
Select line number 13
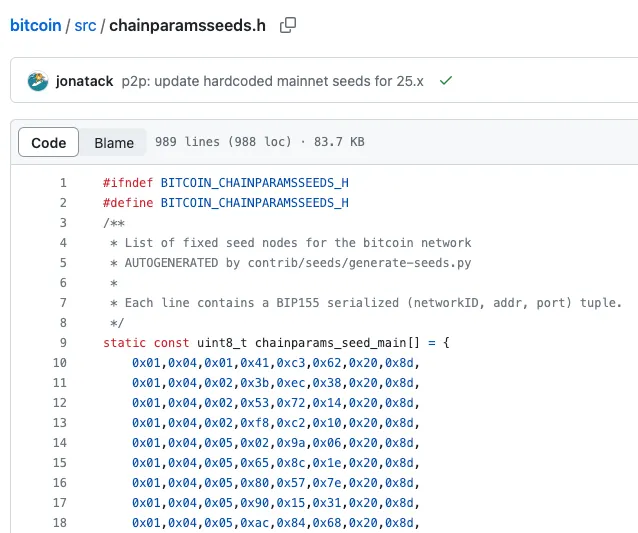[60, 423]
